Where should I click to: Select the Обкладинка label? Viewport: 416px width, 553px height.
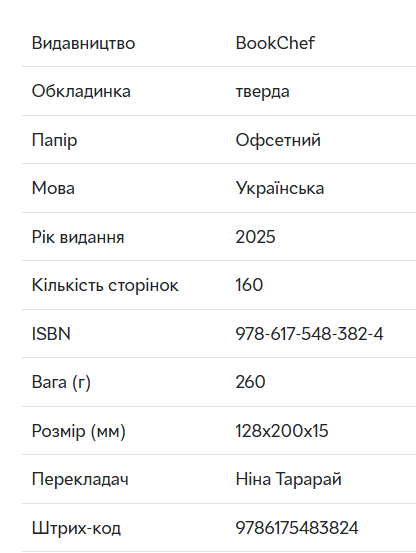coord(81,91)
